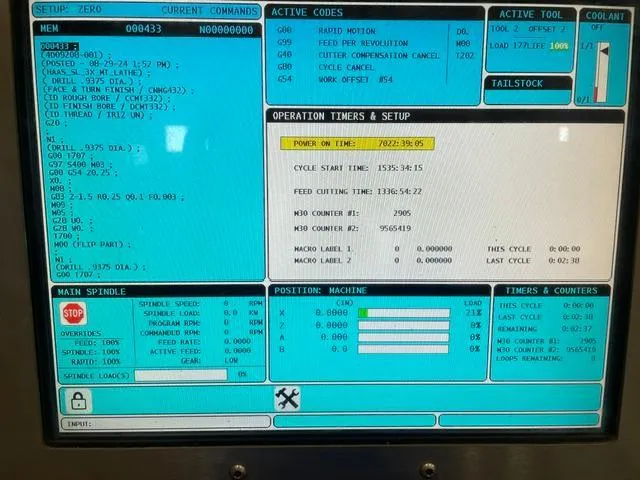The height and width of the screenshot is (480, 640).
Task: Click the red STOP spindle icon
Action: click(x=73, y=313)
